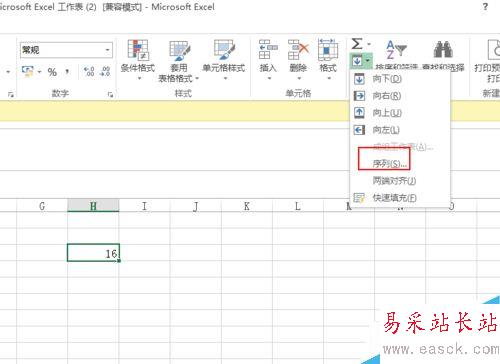
Task: Apply percent style (%) format
Action: pos(52,72)
